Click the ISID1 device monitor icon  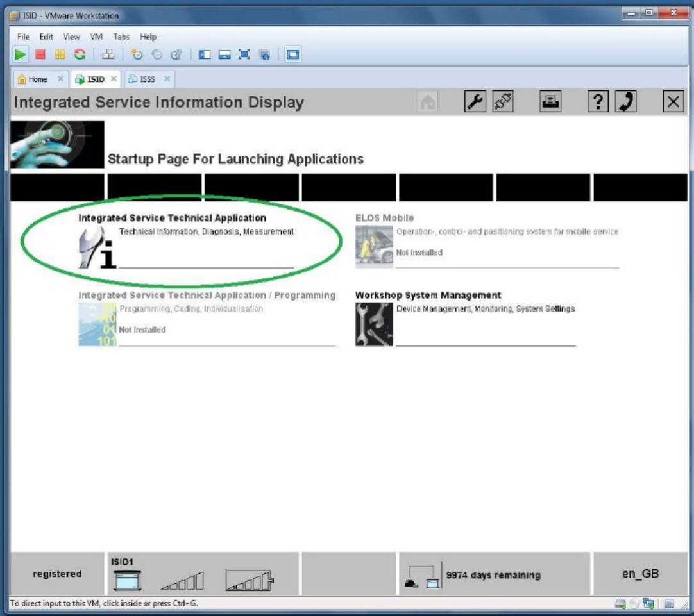128,580
